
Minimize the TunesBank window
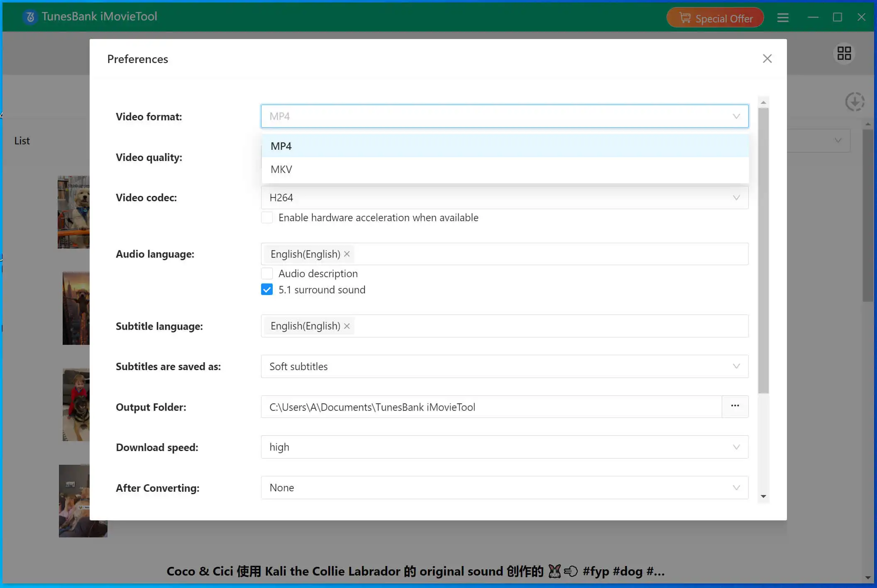[813, 17]
